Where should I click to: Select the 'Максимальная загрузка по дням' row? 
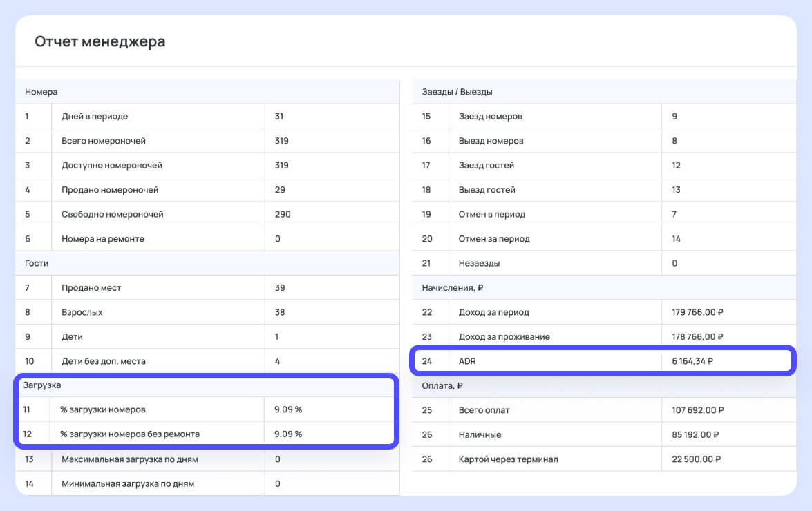tap(207, 459)
